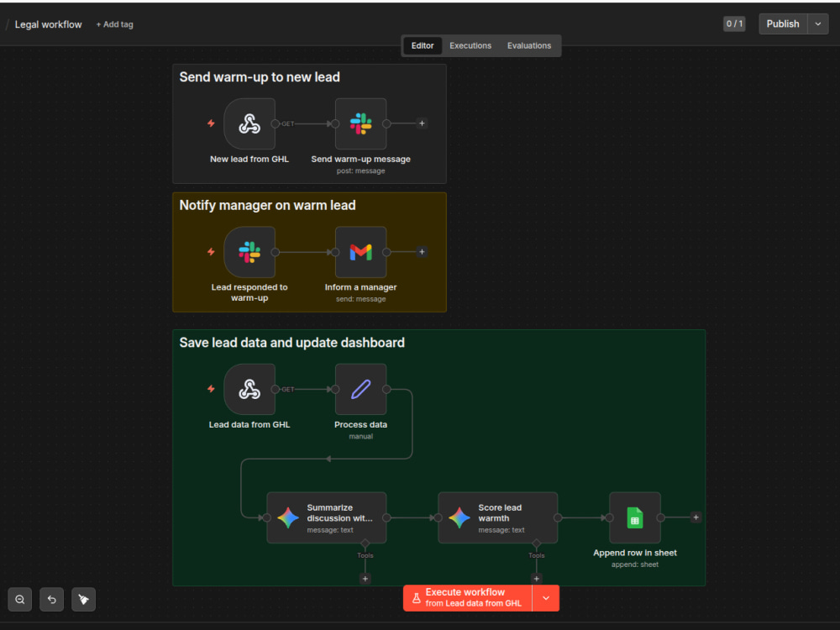Screen dimensions: 840x630
Task: Open the Send warm-up message Slack node
Action: pos(360,123)
